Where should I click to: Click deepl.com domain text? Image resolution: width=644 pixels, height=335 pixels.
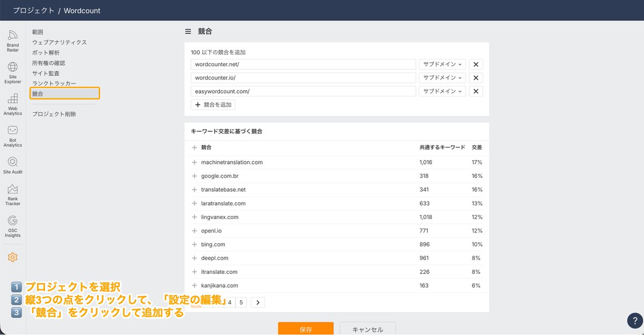(x=215, y=258)
